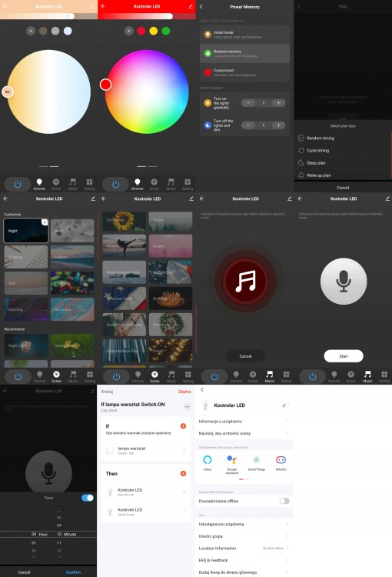Choose the Initial mode power-on option

(x=244, y=35)
